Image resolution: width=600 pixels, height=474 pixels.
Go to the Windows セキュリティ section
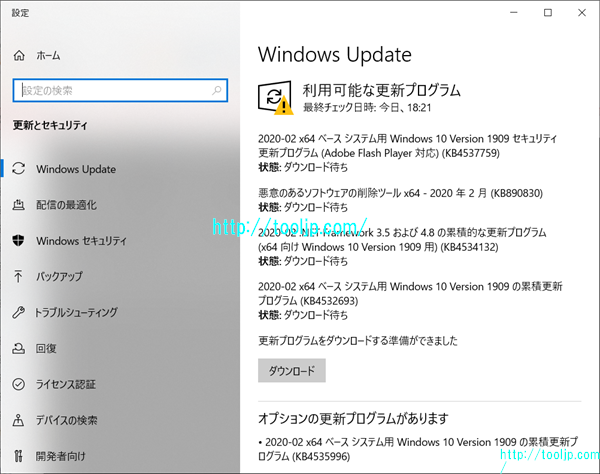[x=81, y=241]
